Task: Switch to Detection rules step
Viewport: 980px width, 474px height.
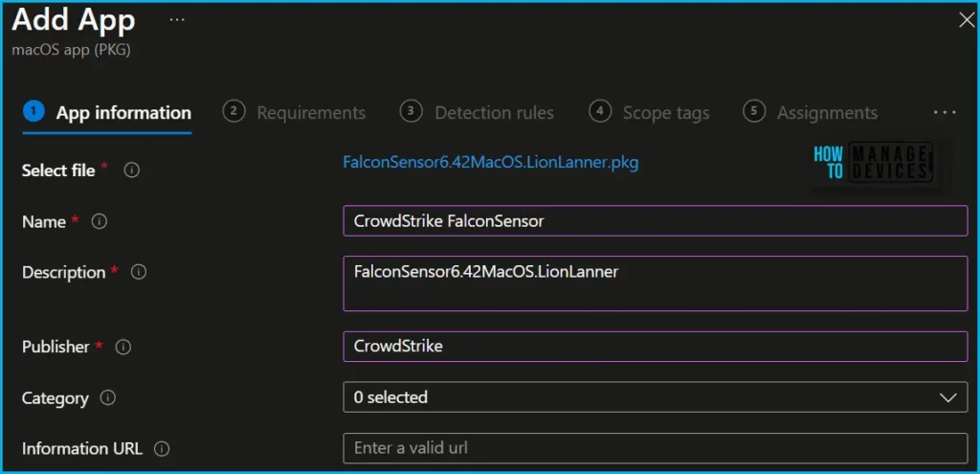Action: click(x=477, y=113)
